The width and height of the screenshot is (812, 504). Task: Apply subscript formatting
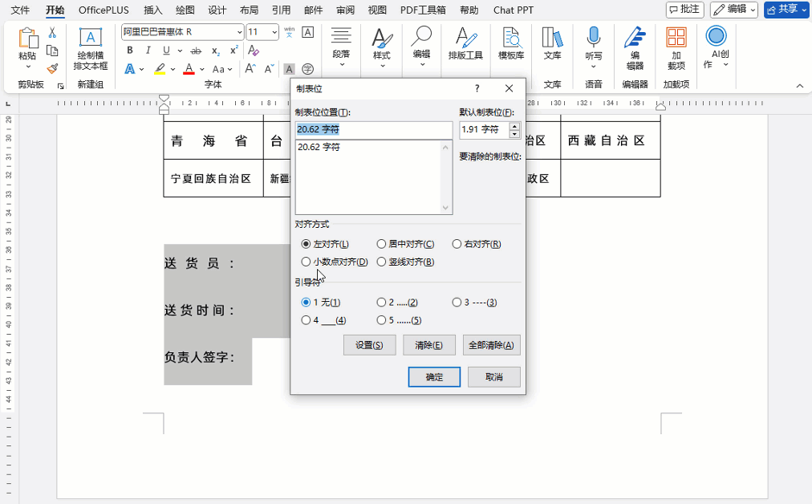(215, 51)
